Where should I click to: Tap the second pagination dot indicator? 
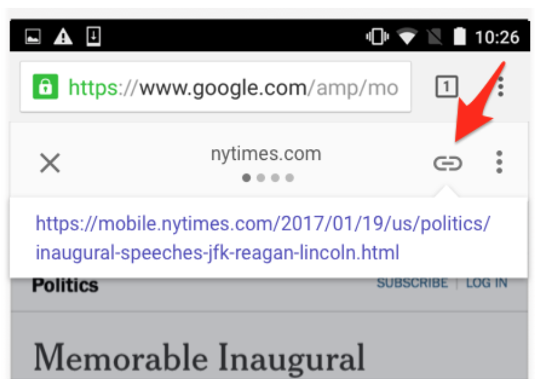point(260,179)
